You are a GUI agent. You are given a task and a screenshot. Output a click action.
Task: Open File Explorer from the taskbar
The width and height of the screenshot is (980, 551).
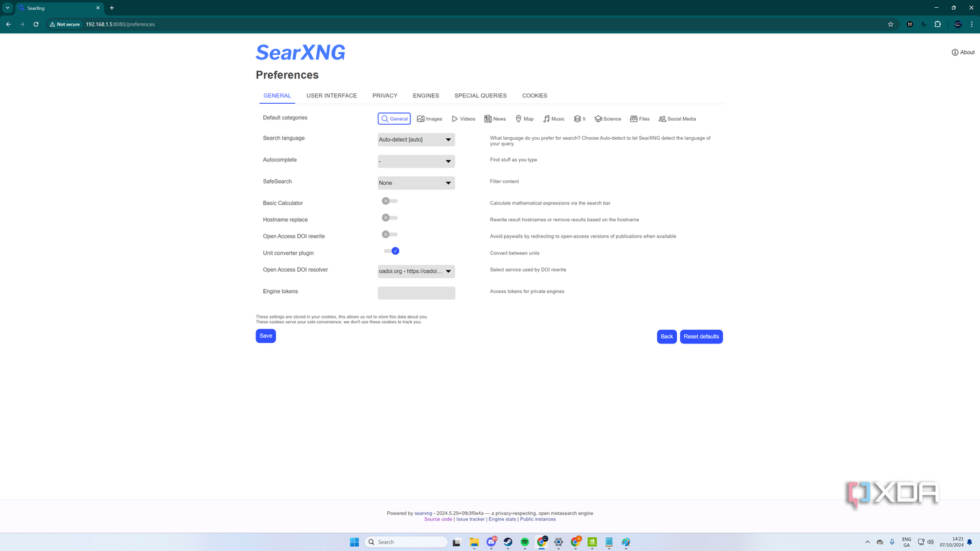coord(474,542)
